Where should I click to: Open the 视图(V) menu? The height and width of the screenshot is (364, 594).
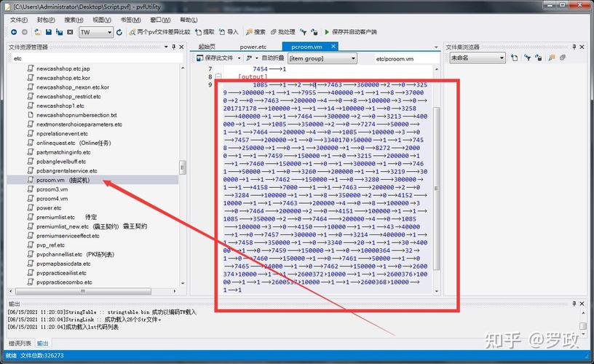point(102,20)
